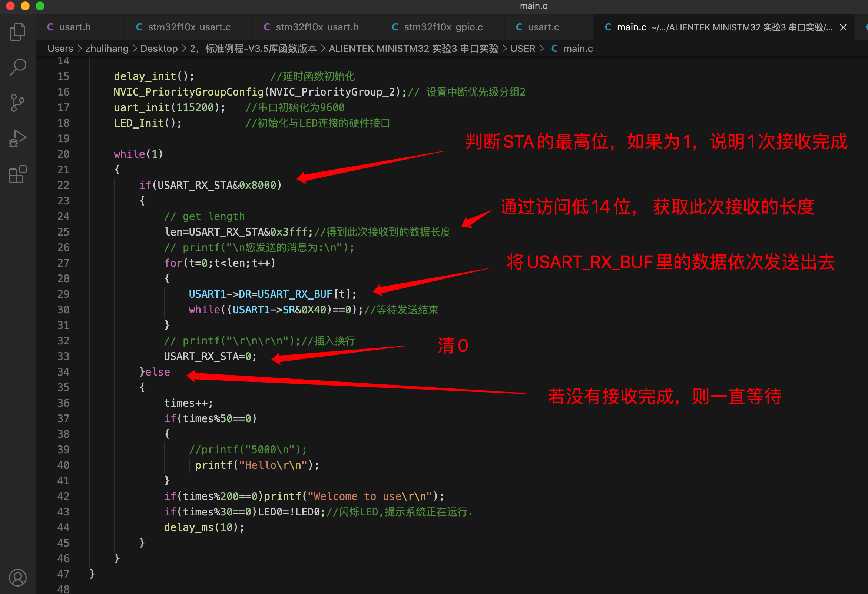
Task: Click the LED_Init(); statement
Action: (x=148, y=123)
